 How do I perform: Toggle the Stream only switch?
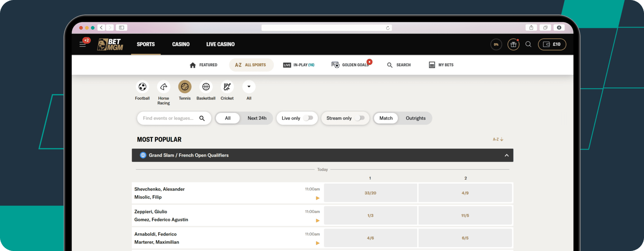coord(360,118)
